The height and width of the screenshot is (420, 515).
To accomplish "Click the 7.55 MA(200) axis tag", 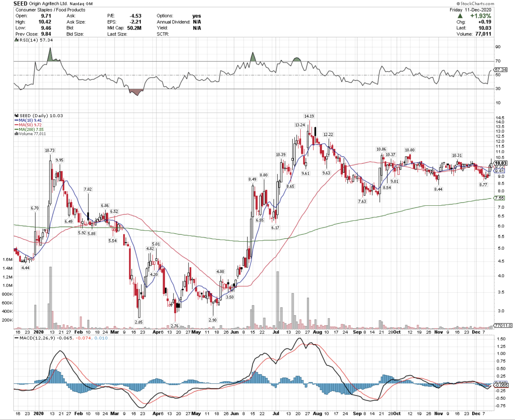I will click(499, 198).
